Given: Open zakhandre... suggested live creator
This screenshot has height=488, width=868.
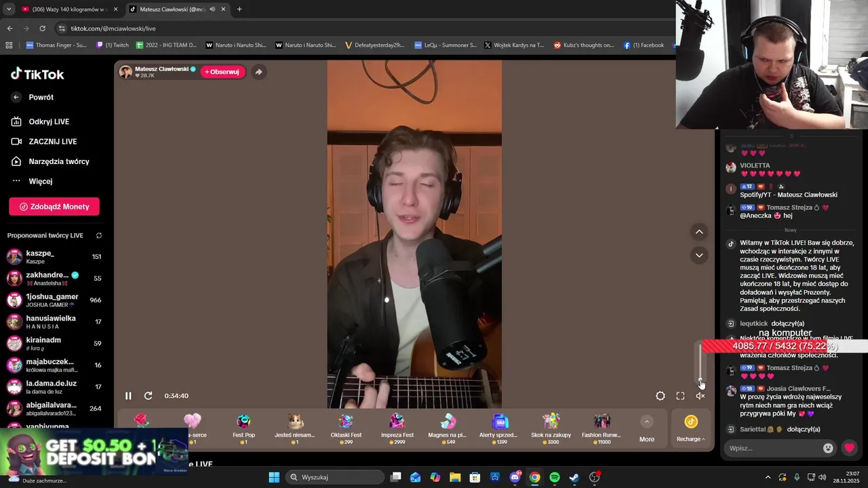Looking at the screenshot, I should [x=54, y=278].
